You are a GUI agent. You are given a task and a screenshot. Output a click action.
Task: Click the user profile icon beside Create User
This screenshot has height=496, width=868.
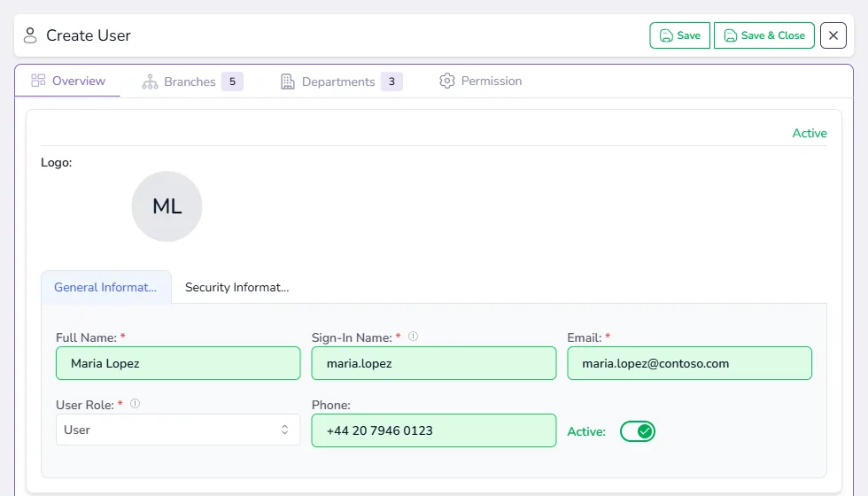(30, 35)
